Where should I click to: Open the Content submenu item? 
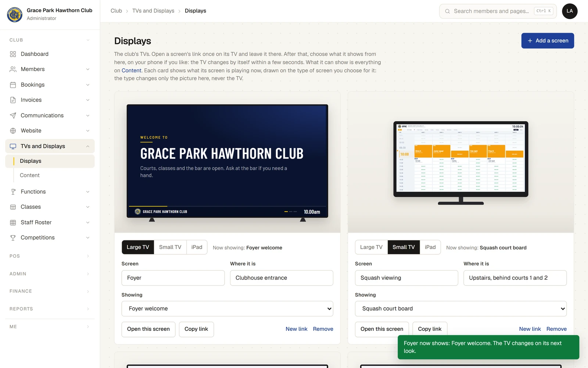pyautogui.click(x=30, y=176)
